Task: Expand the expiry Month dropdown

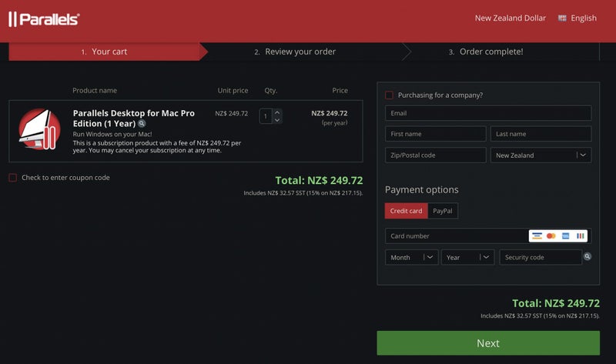Action: click(x=411, y=257)
